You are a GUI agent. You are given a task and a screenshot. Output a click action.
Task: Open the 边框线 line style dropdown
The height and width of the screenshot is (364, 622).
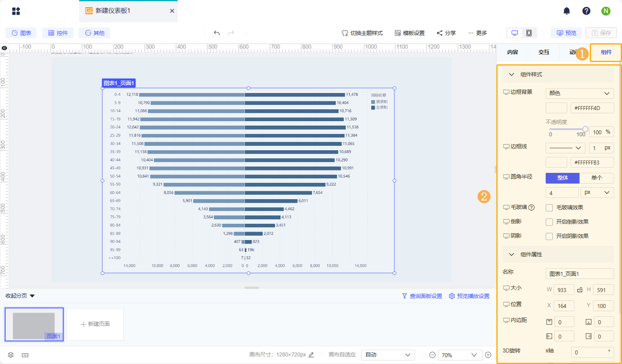[x=566, y=148]
